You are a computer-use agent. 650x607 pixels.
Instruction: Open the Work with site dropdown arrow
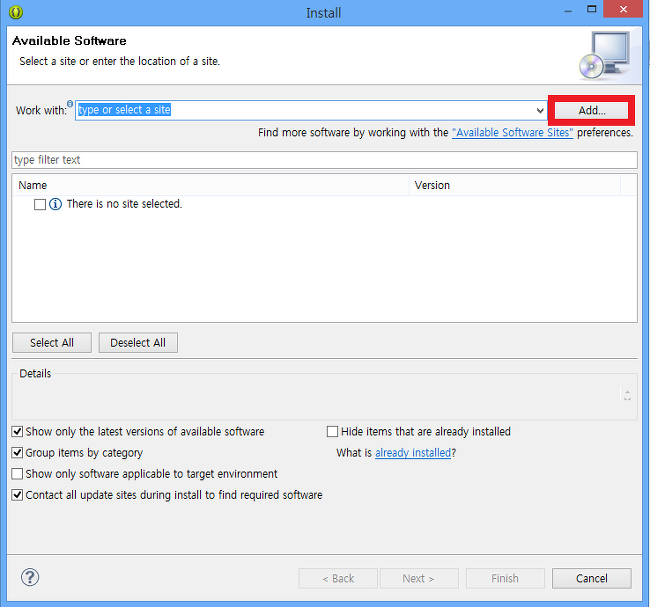[x=540, y=110]
